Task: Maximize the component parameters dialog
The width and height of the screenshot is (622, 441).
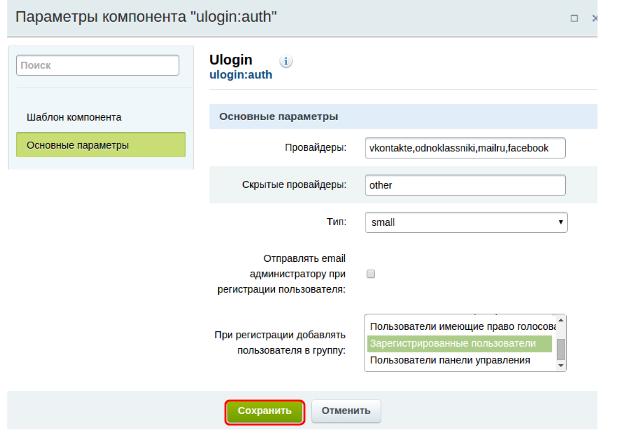Action: (574, 18)
